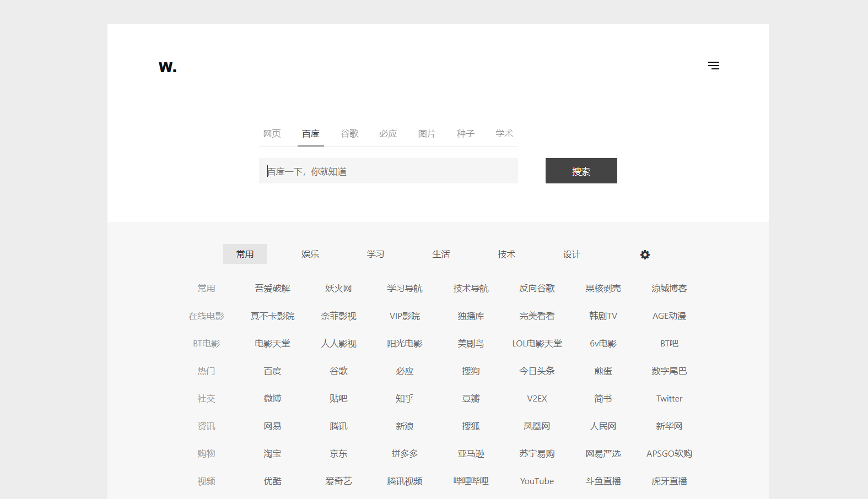Choose the 种子 search tab
The width and height of the screenshot is (868, 499).
coord(466,134)
